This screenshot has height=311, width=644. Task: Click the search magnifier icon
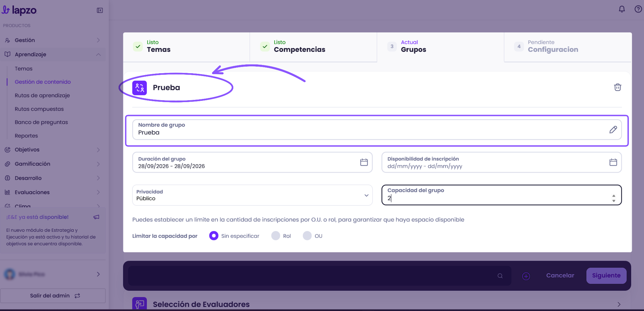[500, 276]
